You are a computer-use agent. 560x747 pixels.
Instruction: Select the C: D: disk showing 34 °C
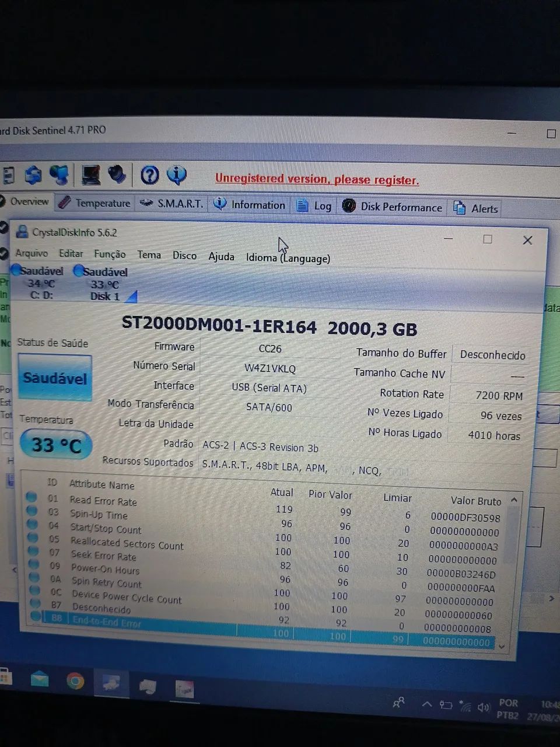click(40, 282)
